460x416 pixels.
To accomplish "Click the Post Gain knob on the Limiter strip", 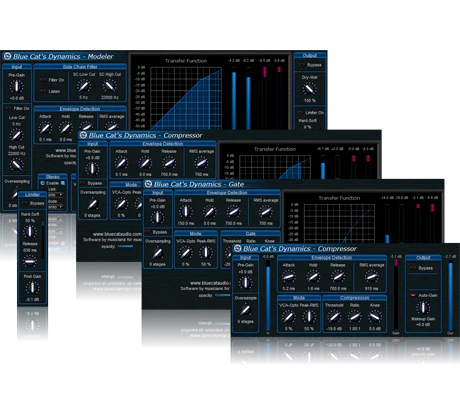I will tap(32, 288).
